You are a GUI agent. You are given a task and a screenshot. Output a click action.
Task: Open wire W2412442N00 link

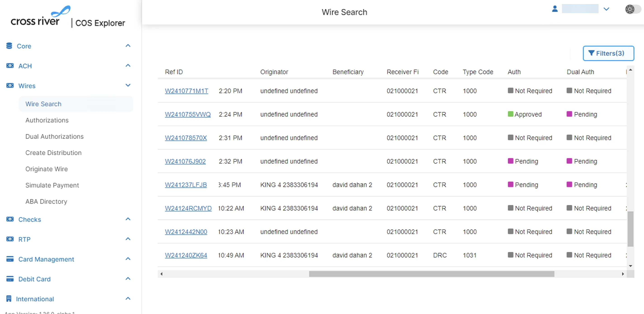point(186,232)
